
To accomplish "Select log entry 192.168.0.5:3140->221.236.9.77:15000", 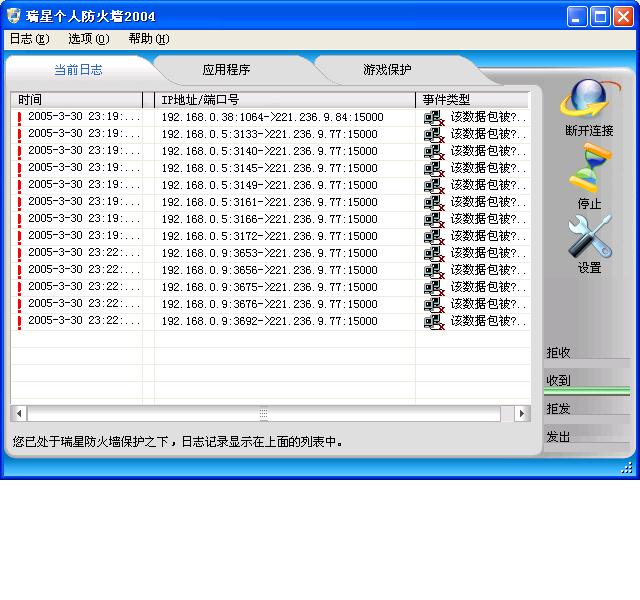I will [x=269, y=152].
